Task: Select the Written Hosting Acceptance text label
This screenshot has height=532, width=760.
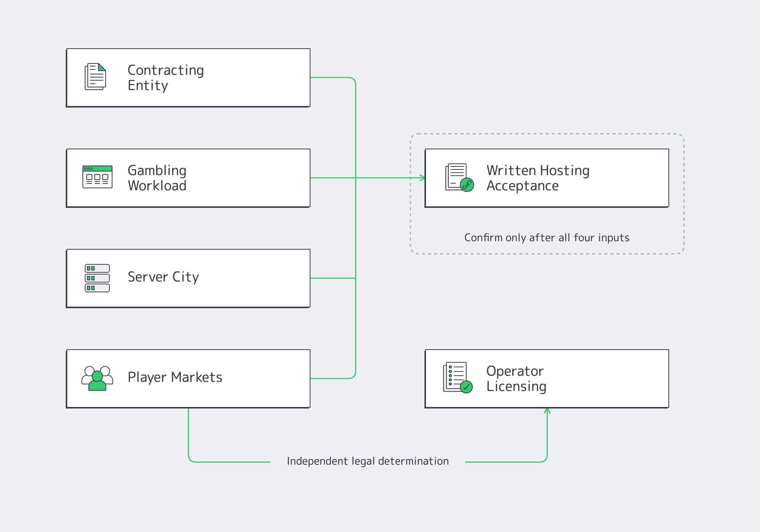Action: pyautogui.click(x=538, y=178)
